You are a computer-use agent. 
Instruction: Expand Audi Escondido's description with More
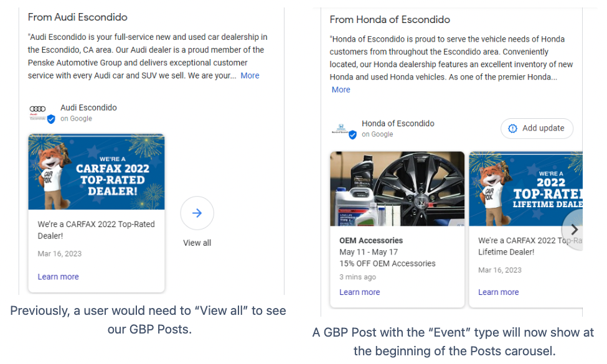pos(250,75)
